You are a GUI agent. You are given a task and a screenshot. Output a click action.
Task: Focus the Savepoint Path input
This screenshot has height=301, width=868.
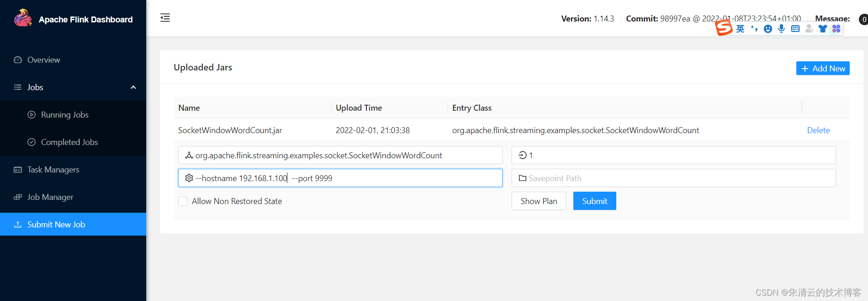[x=674, y=178]
